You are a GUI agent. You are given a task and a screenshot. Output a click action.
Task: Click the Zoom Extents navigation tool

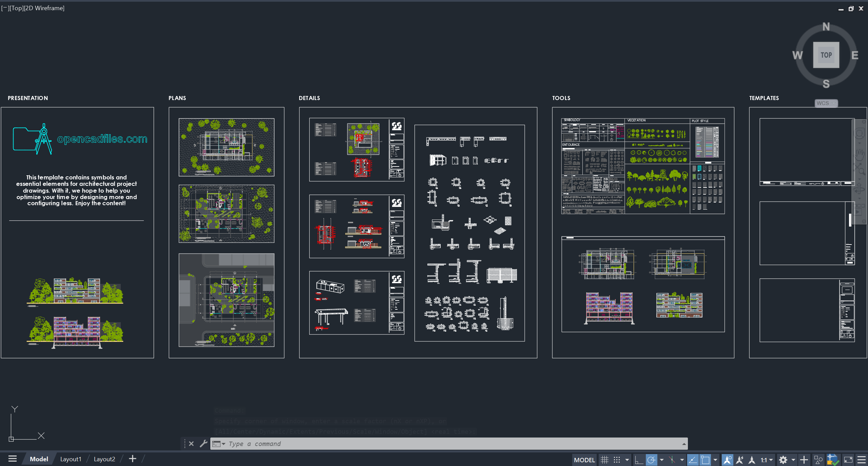[860, 169]
